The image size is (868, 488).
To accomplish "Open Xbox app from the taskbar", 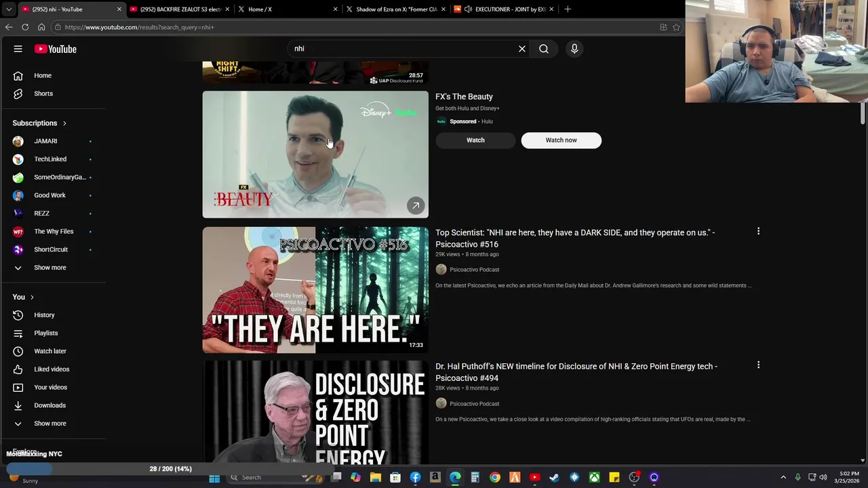I will coord(595,478).
